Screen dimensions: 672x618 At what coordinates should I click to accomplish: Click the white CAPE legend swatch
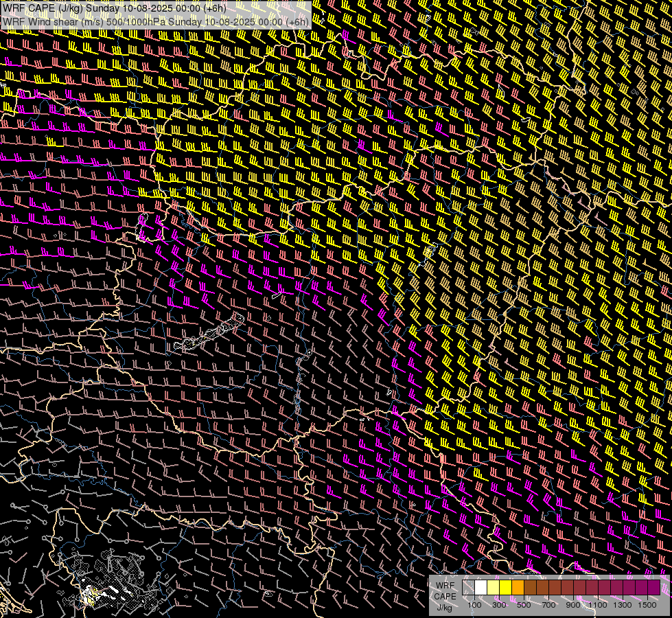tap(481, 587)
